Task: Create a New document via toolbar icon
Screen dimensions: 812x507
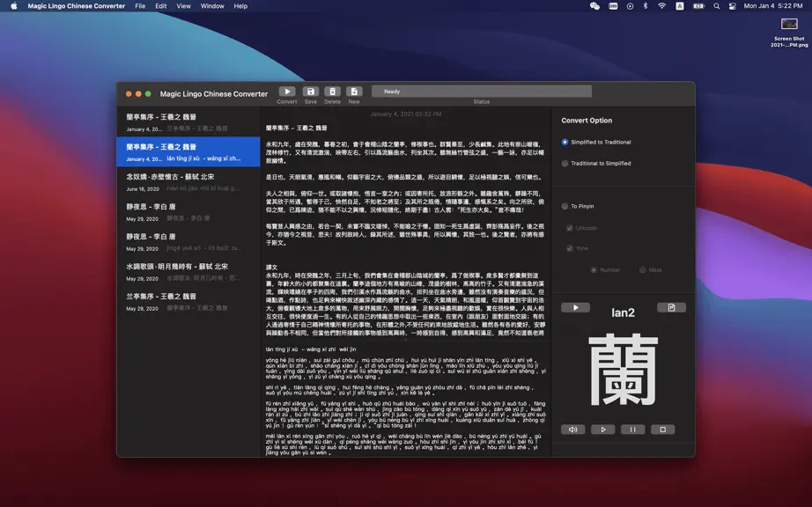Action: pos(354,92)
